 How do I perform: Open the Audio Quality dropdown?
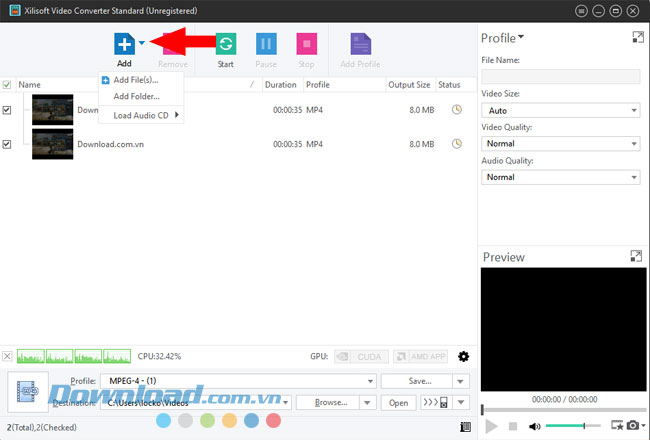pos(560,177)
